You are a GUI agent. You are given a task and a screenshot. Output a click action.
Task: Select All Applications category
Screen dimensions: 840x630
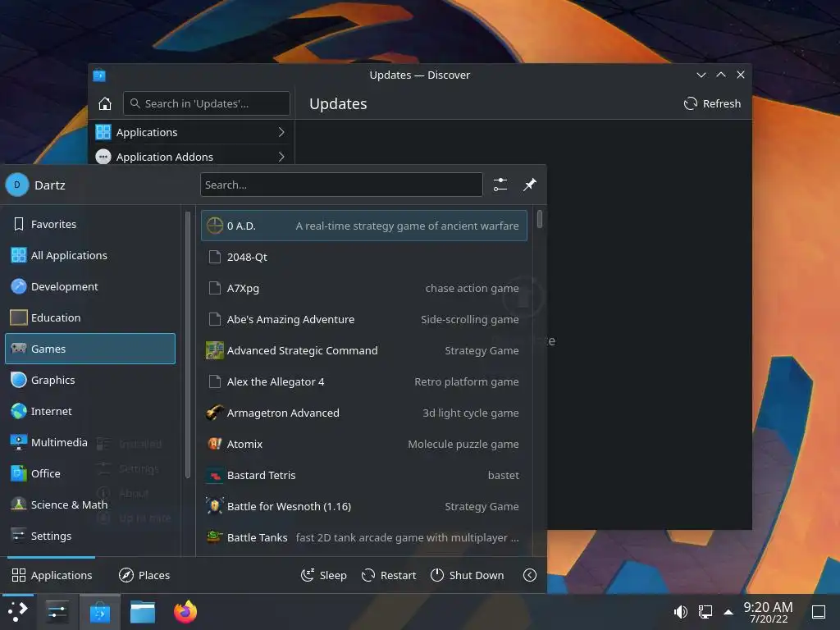(x=90, y=255)
